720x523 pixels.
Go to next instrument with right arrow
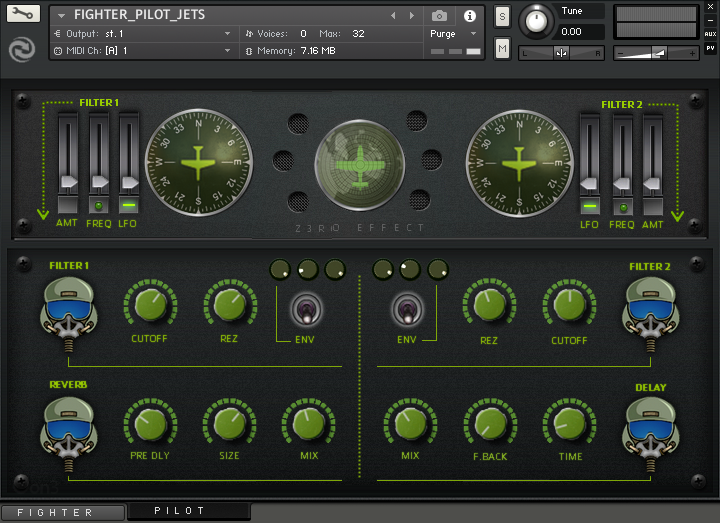(x=412, y=16)
